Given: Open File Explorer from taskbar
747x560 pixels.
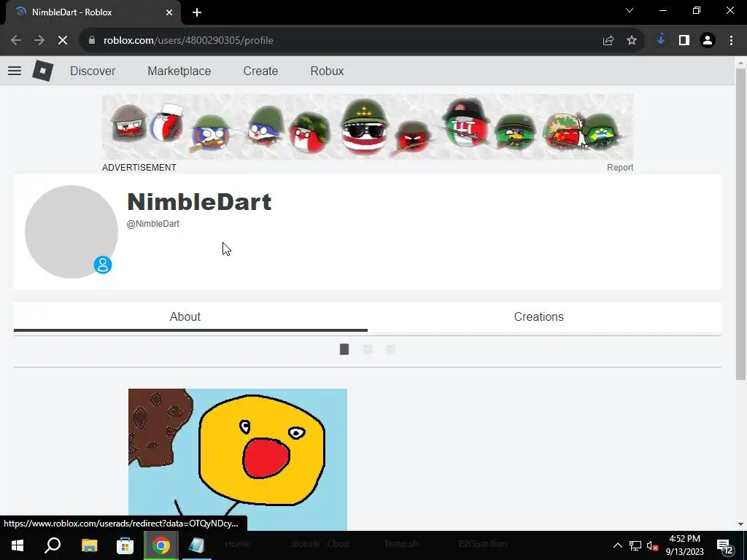Looking at the screenshot, I should click(89, 545).
